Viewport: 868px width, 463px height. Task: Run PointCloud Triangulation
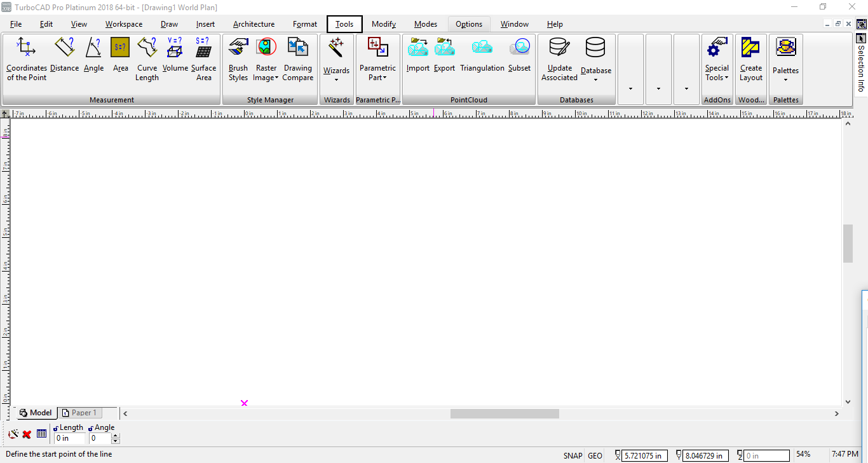(482, 55)
